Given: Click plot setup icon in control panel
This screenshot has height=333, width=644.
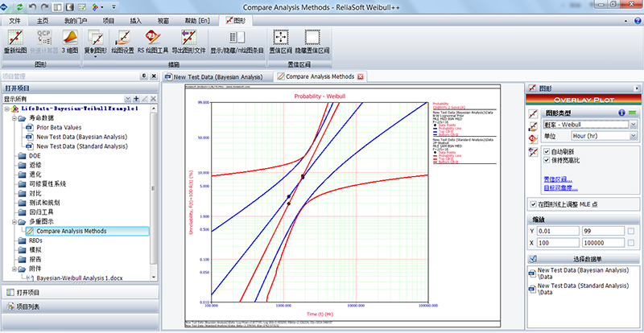Looking at the screenshot, I should click(533, 126).
